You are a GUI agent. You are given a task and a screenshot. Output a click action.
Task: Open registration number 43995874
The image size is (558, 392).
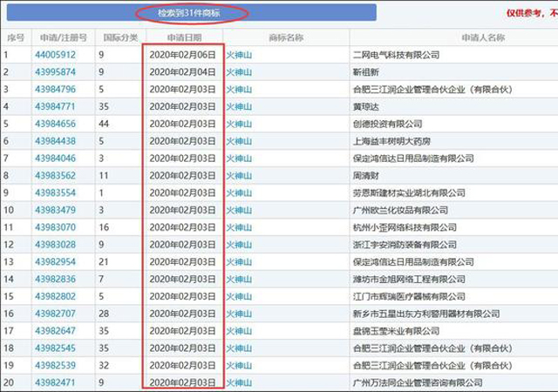pos(55,71)
